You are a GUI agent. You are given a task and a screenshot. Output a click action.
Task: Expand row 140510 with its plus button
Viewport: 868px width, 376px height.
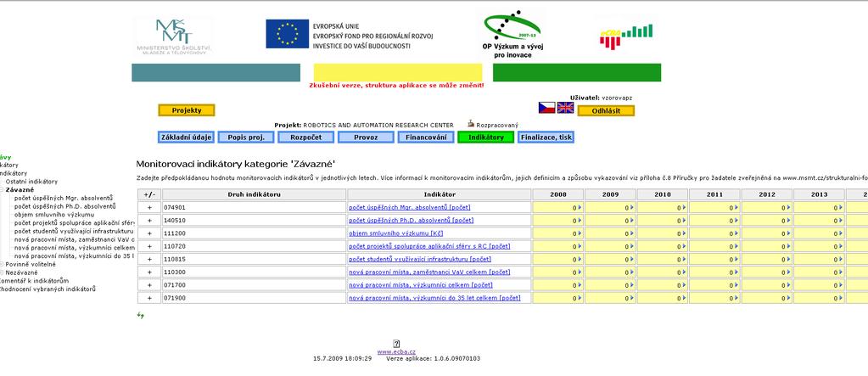point(149,220)
